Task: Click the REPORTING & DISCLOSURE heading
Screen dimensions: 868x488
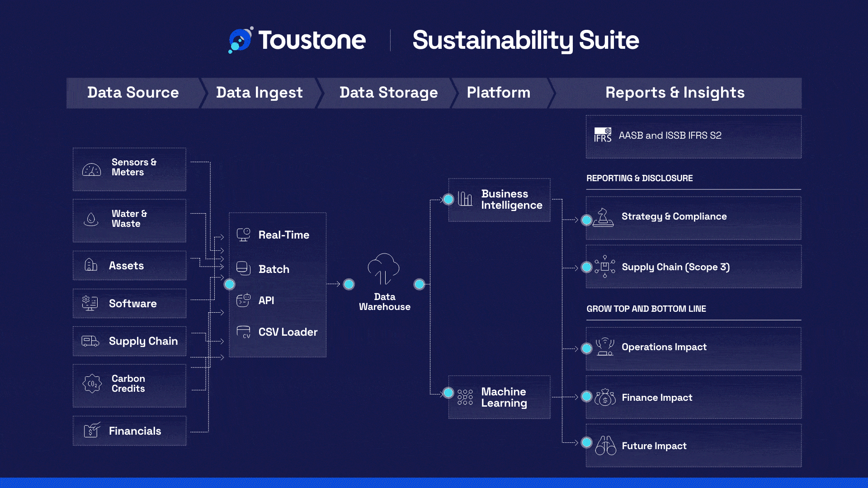Action: pos(640,178)
